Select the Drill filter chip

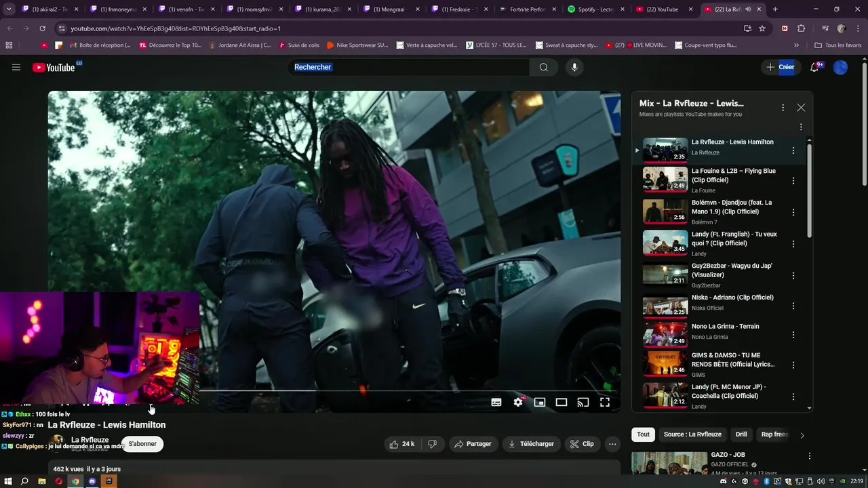point(741,434)
